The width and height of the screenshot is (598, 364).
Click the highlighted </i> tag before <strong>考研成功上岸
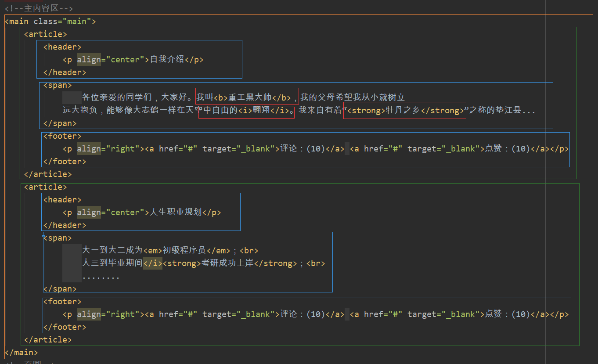pos(152,263)
